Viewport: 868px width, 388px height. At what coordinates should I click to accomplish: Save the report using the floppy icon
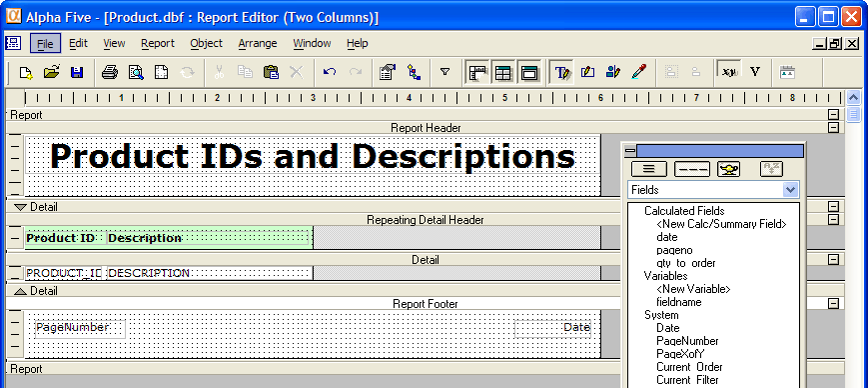click(x=77, y=73)
